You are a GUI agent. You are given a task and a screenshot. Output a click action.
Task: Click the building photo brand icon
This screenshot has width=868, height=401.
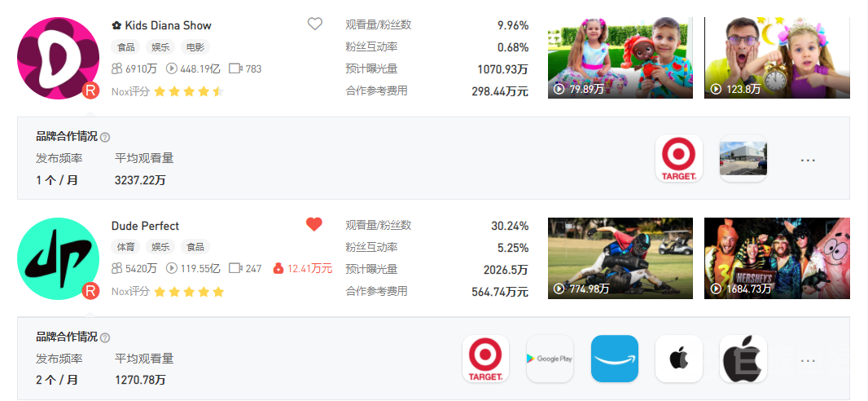click(x=743, y=159)
